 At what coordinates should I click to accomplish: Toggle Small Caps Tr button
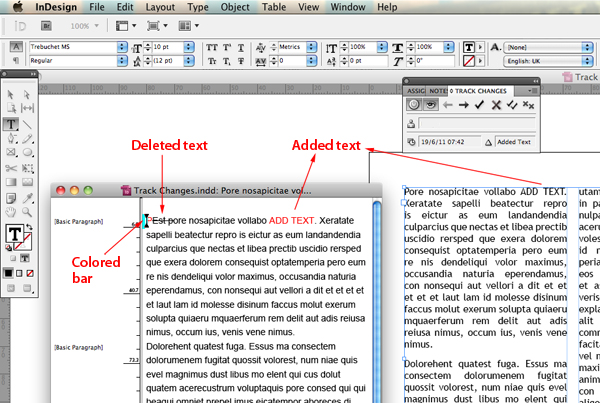(x=212, y=61)
